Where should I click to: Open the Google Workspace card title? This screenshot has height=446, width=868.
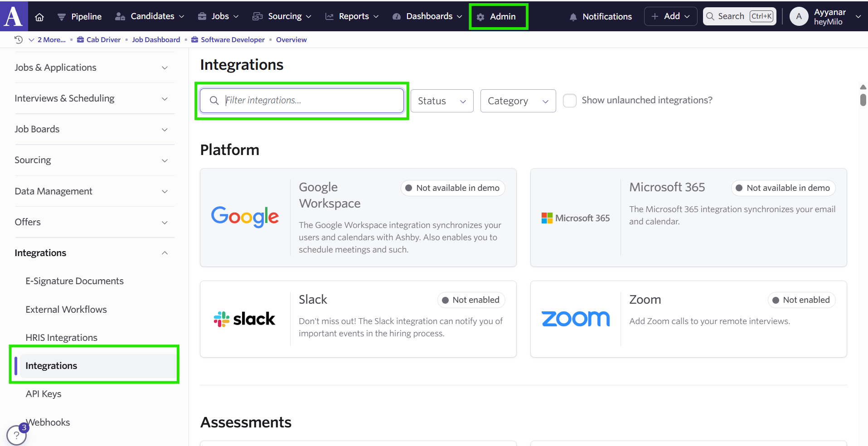click(330, 195)
